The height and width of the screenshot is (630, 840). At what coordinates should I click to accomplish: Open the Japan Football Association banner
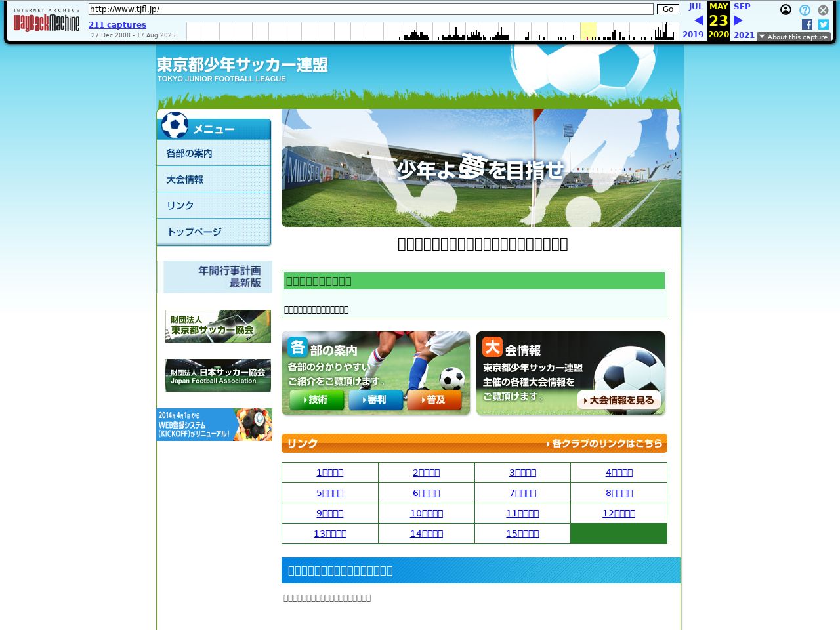point(218,375)
